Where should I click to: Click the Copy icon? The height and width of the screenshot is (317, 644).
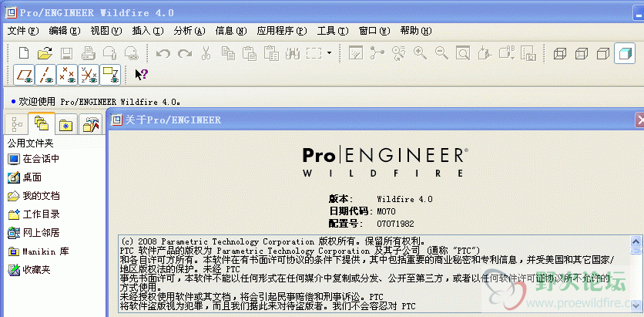coord(227,53)
